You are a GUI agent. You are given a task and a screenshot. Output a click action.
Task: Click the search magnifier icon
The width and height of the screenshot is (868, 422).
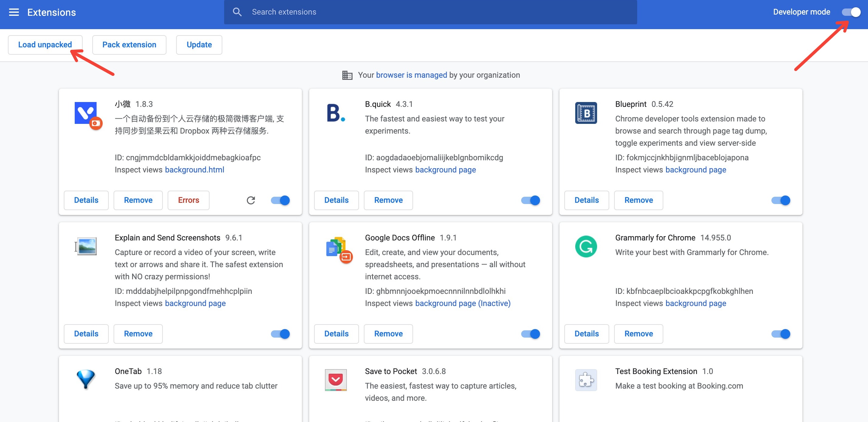pyautogui.click(x=237, y=12)
